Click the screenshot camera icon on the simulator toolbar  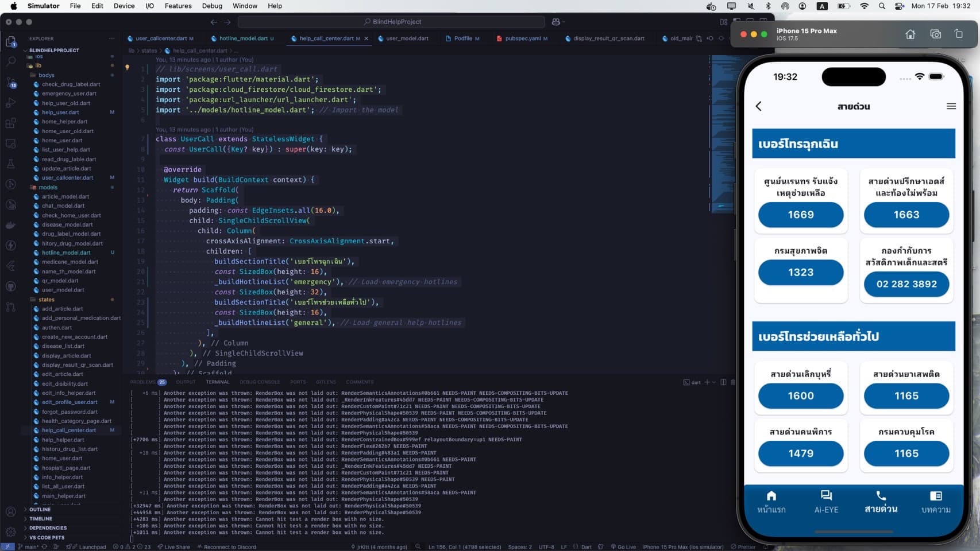click(935, 34)
